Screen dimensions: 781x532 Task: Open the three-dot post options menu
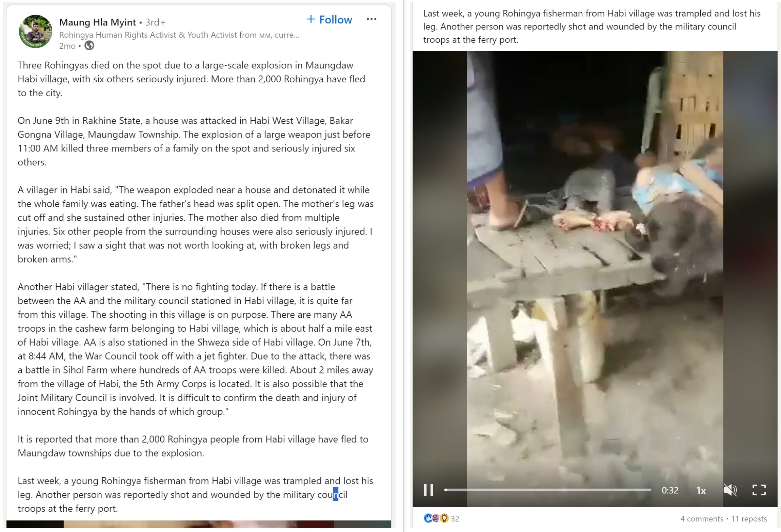coord(372,19)
